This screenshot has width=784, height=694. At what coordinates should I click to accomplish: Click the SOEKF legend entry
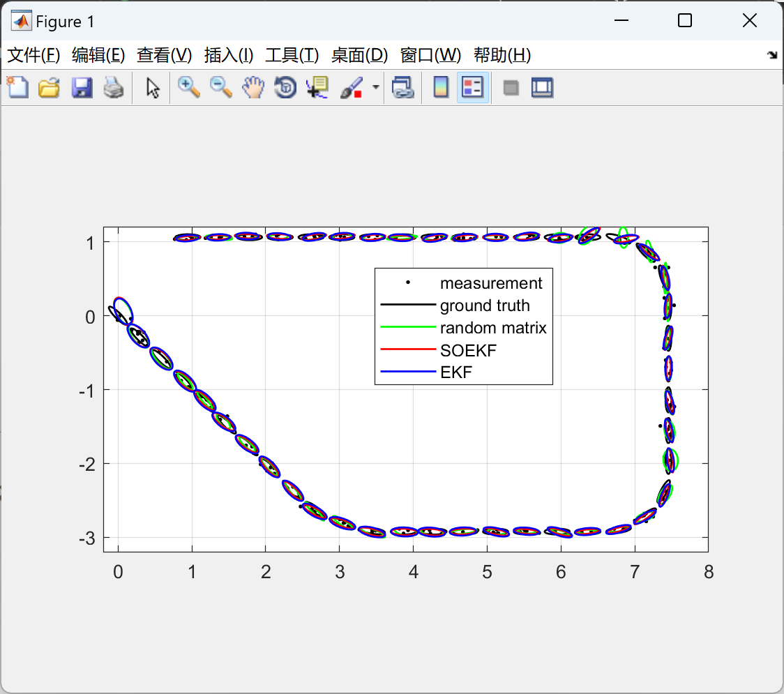pyautogui.click(x=468, y=350)
